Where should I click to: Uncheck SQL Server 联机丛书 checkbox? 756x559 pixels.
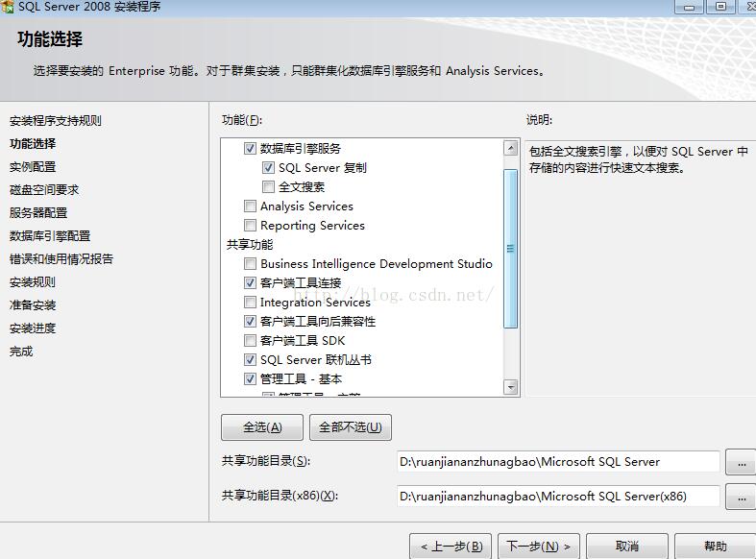coord(250,360)
